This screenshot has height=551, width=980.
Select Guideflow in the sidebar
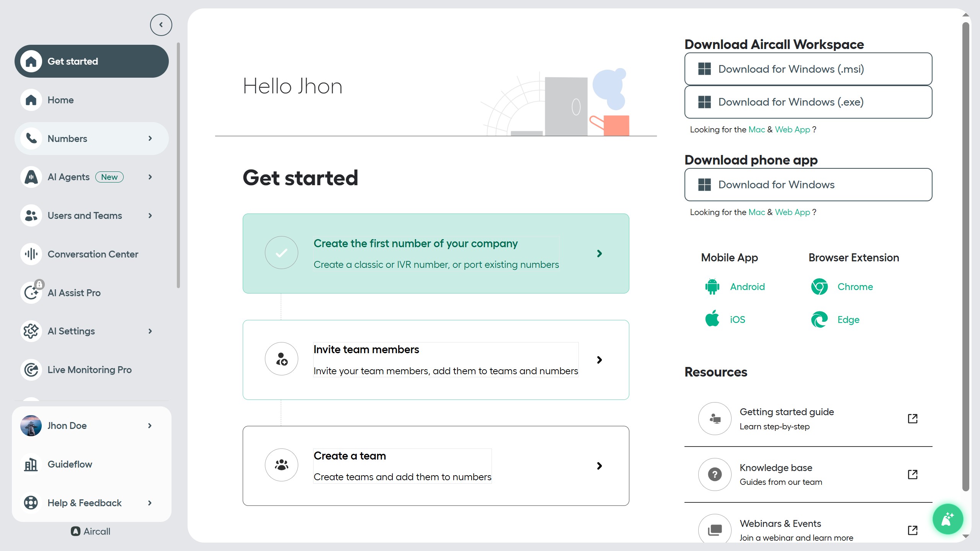pos(91,465)
